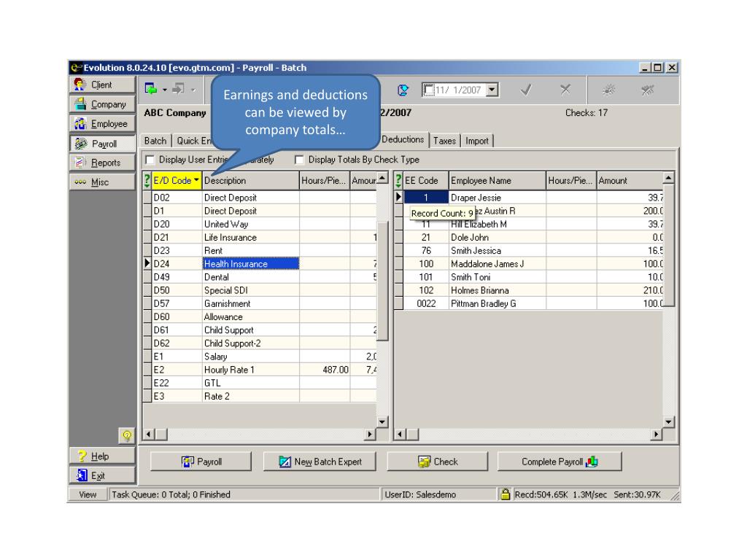Select the Hourly Rate 1 row
Screen dimensions: 747x560
pos(260,370)
